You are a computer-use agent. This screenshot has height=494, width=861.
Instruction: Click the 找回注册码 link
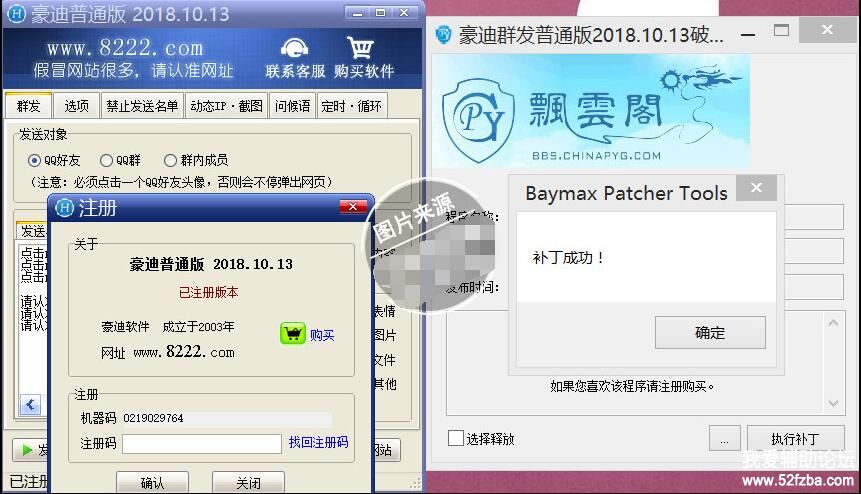318,442
